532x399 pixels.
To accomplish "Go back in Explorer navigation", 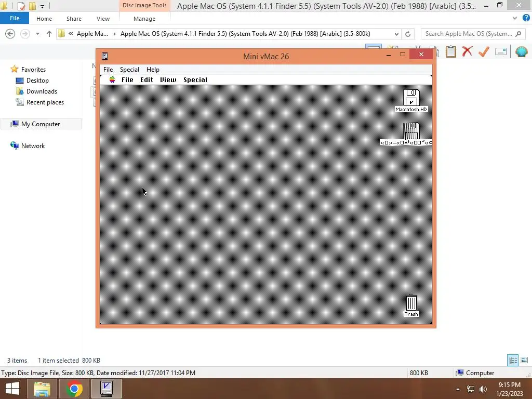I will (x=10, y=34).
